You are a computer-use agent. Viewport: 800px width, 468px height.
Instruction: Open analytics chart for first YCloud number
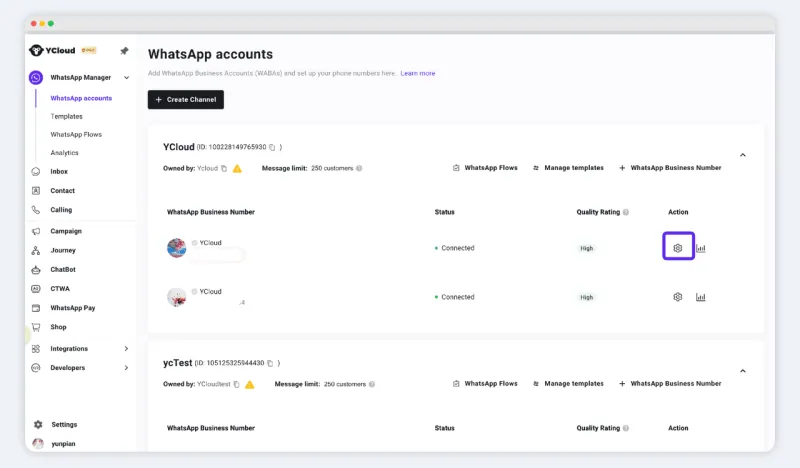[x=701, y=248]
